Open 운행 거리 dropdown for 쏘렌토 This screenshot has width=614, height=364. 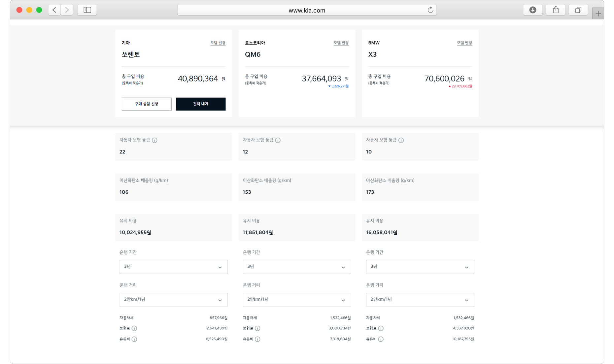click(x=174, y=300)
